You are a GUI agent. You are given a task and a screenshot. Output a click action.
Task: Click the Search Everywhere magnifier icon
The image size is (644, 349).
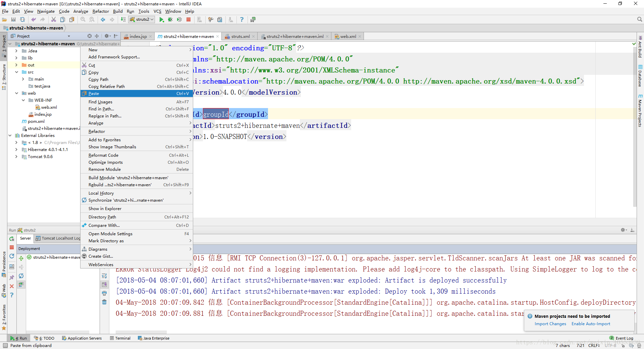coord(640,19)
